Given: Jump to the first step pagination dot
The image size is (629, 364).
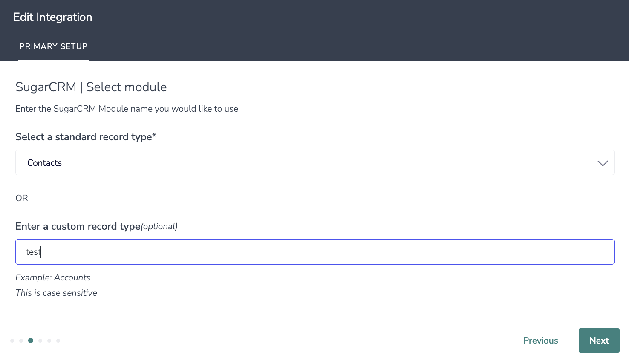Looking at the screenshot, I should (12, 341).
